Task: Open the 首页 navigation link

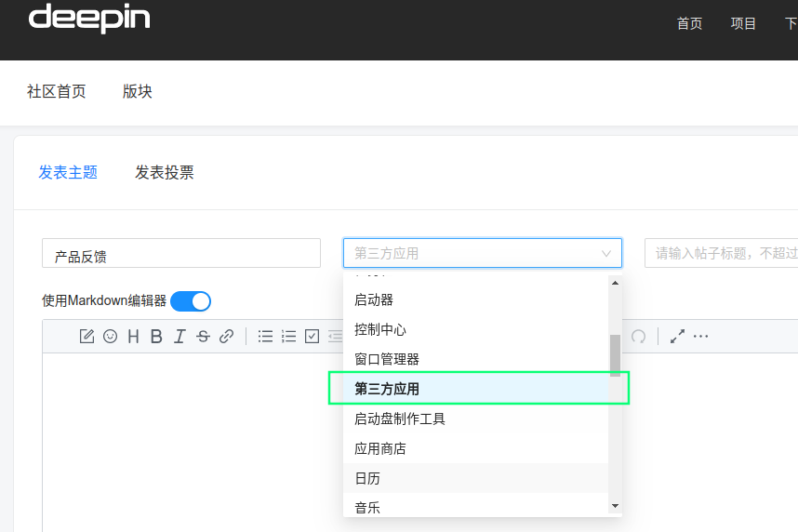Action: click(689, 23)
